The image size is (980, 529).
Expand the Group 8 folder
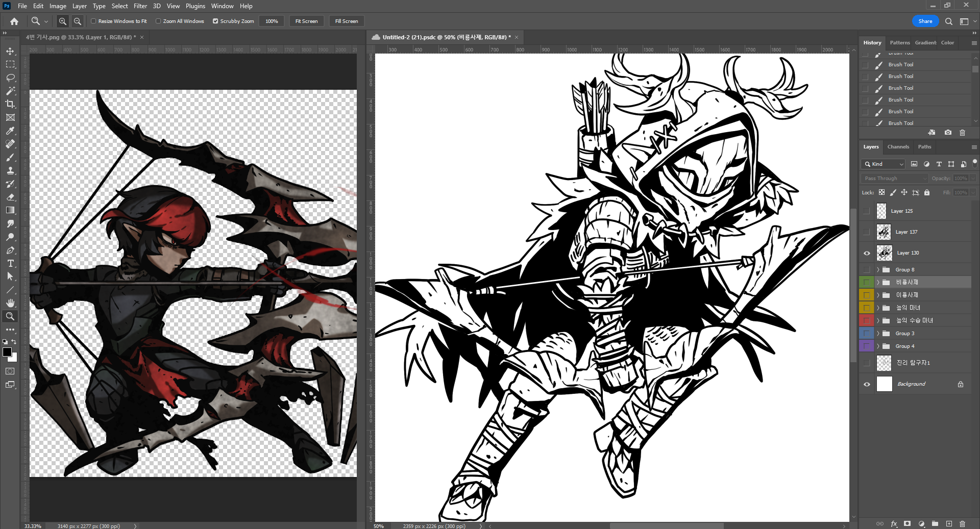pyautogui.click(x=878, y=270)
